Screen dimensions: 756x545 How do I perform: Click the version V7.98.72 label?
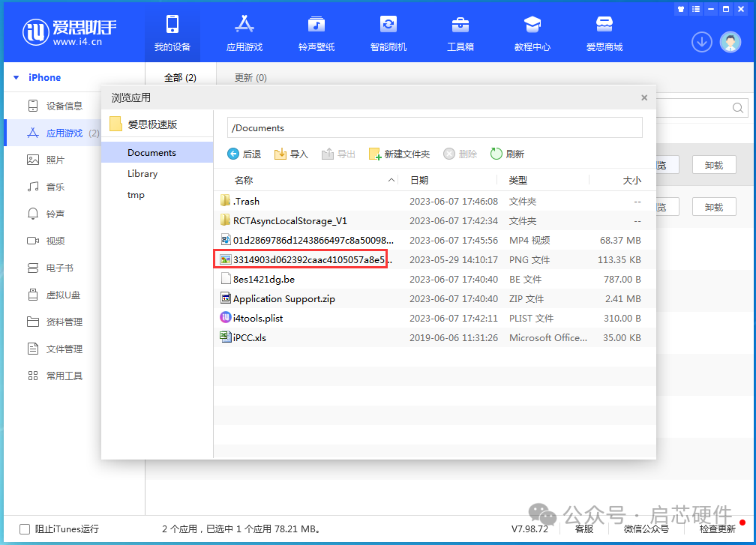tap(529, 529)
